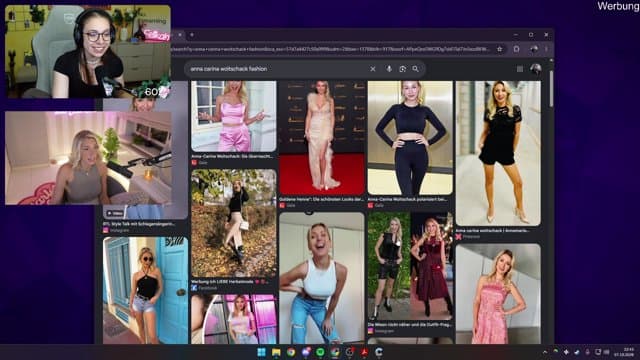
Task: Open the white tank top and jeans image
Action: (x=322, y=278)
